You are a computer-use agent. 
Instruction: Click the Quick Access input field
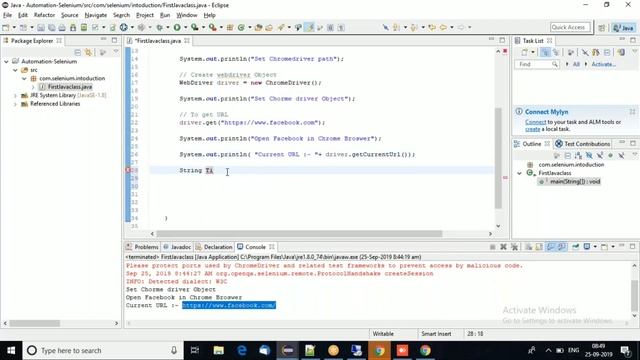click(570, 27)
